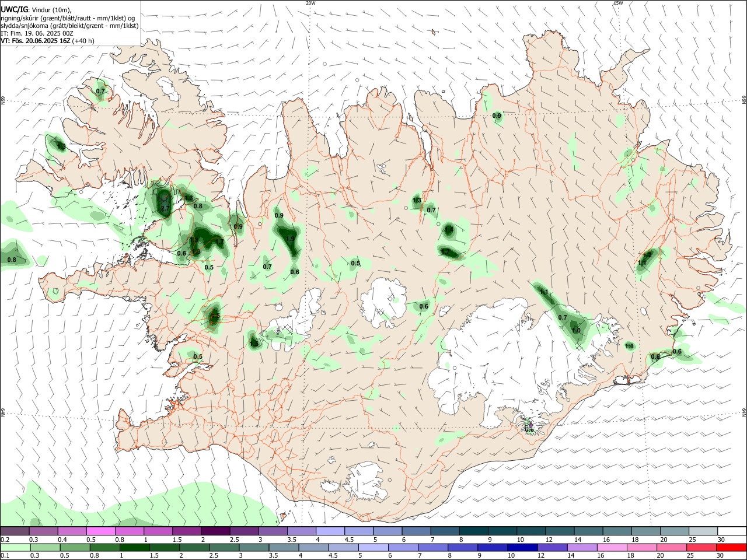Choose the darkest green 1 swatch in rain legend
The width and height of the screenshot is (747, 560).
[134, 548]
